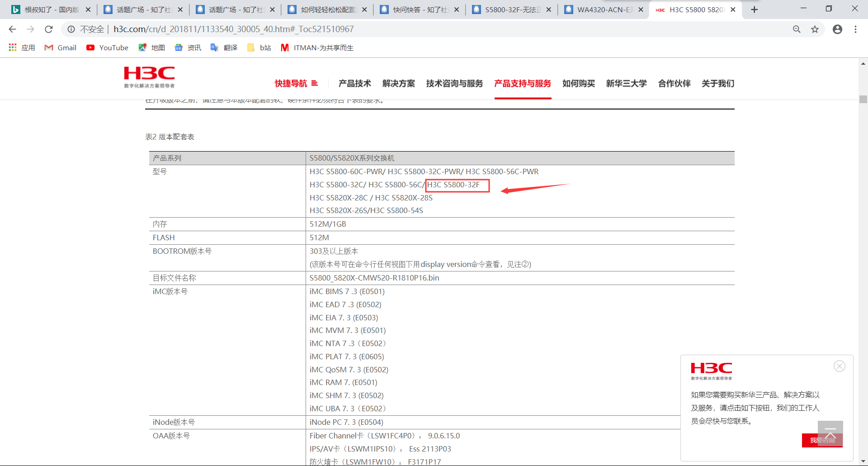Open the 地图 maps bookmark

pos(151,48)
